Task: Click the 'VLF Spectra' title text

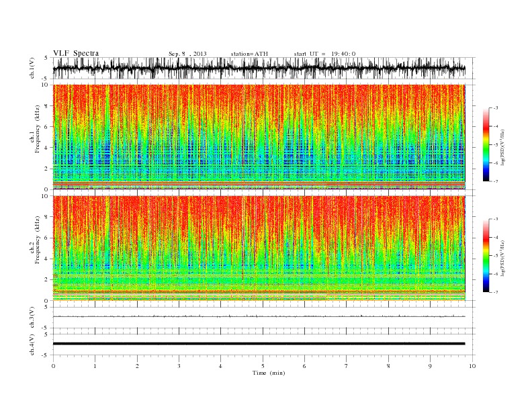Action: coord(76,53)
